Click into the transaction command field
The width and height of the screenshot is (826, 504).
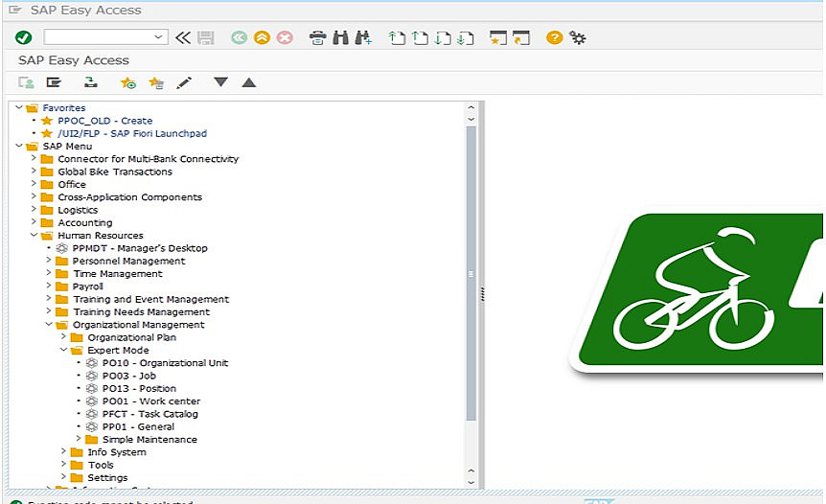(x=98, y=36)
